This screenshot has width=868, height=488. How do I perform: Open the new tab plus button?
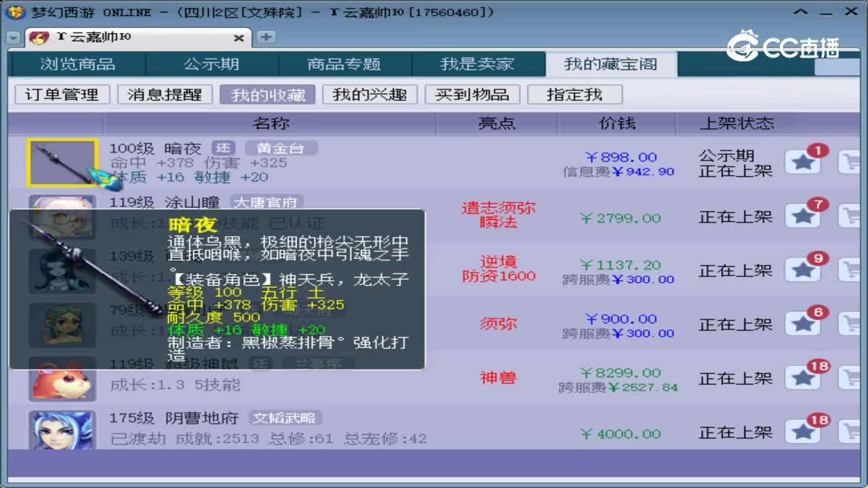tap(266, 37)
